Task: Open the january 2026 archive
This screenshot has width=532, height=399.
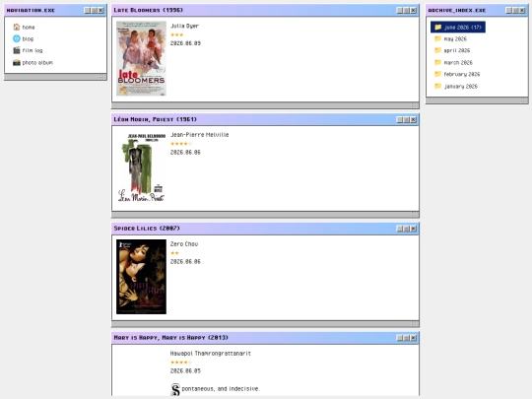Action: click(461, 87)
